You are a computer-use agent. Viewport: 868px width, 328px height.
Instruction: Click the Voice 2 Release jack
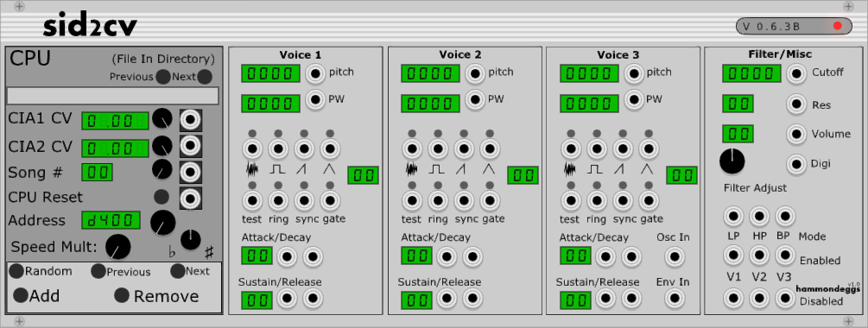pos(472,299)
